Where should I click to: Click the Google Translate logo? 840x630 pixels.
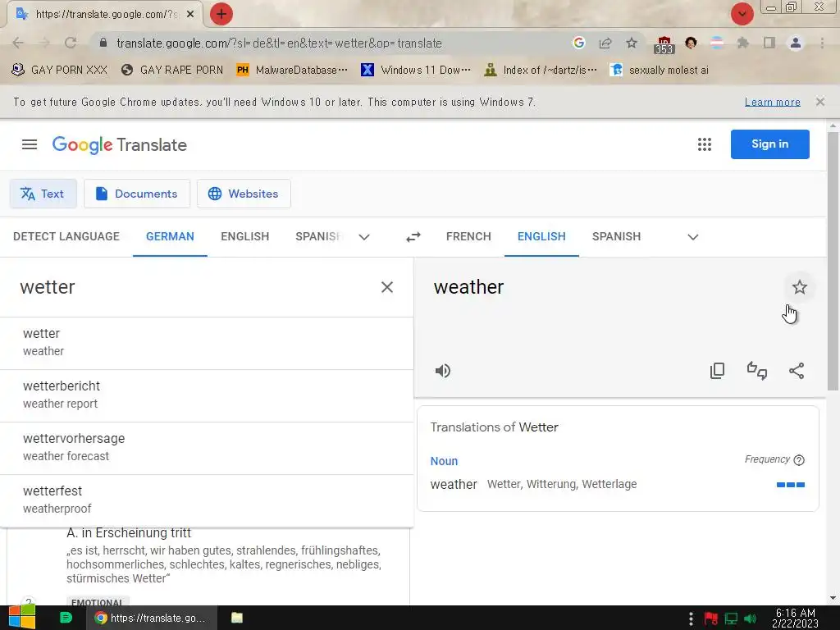pyautogui.click(x=120, y=144)
